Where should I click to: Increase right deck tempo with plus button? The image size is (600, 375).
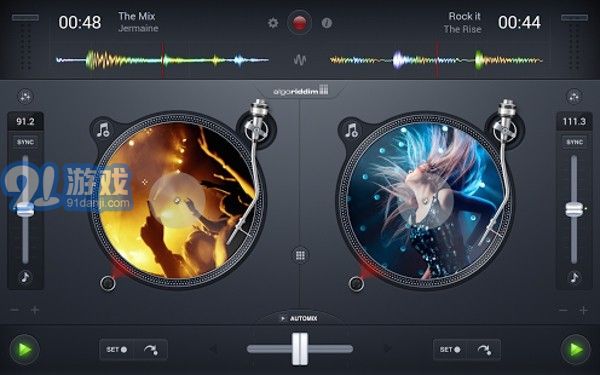[584, 310]
